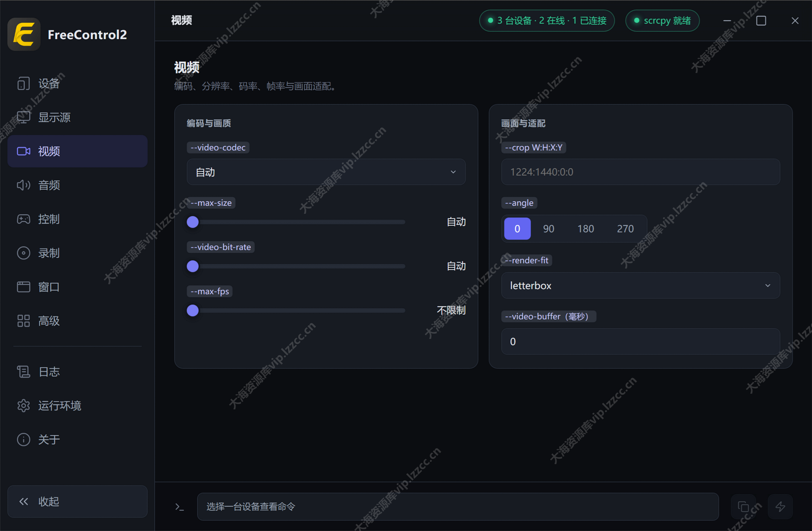Maximize the FreeControl2 window

tap(761, 21)
